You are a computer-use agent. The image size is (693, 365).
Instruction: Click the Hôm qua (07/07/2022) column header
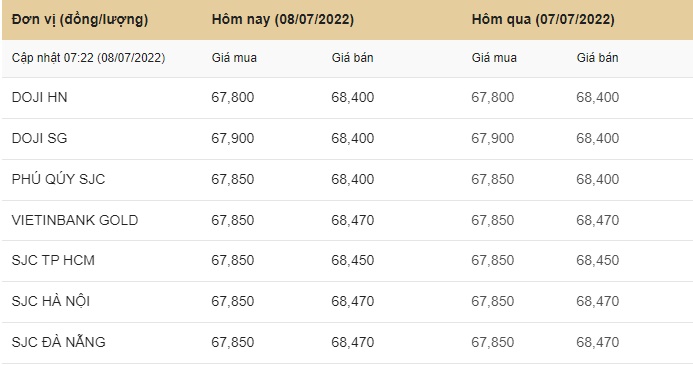(543, 19)
